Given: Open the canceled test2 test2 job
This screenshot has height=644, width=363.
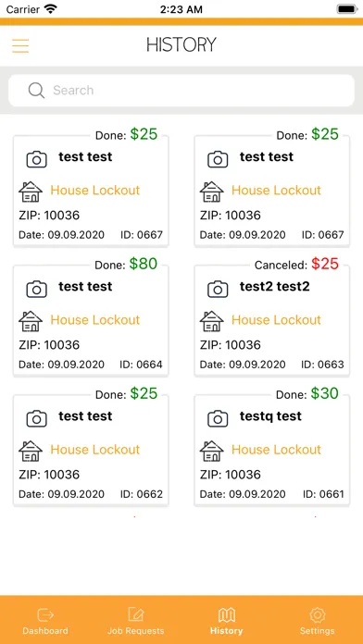Looking at the screenshot, I should click(x=271, y=320).
